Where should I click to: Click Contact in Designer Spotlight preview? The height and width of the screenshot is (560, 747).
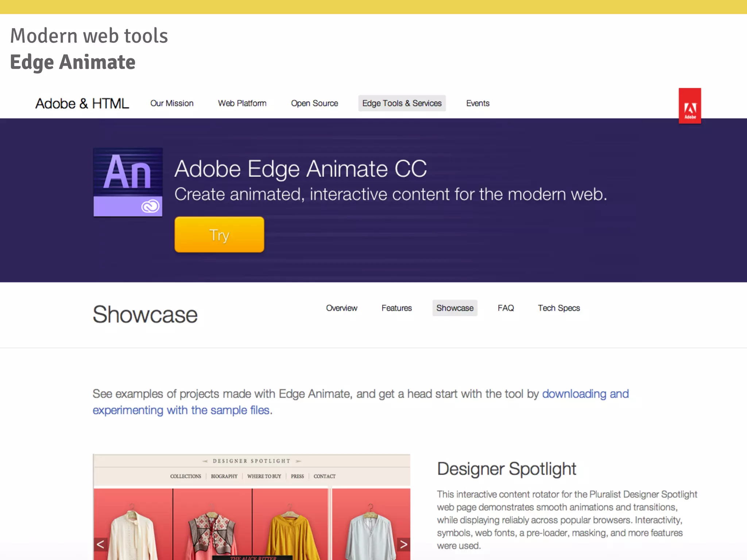click(x=325, y=476)
